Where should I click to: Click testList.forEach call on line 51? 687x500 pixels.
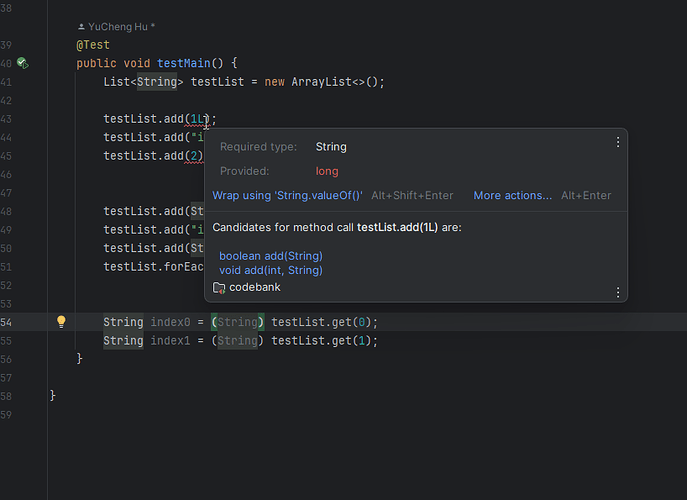153,266
